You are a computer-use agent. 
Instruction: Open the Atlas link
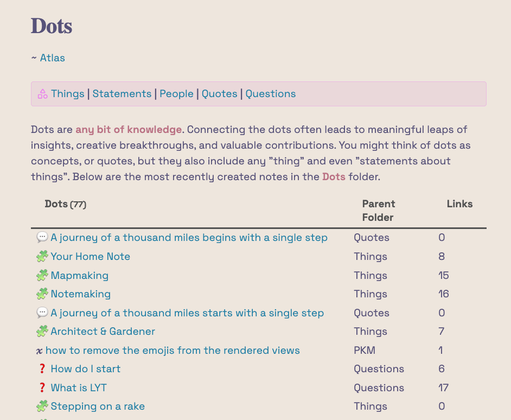(53, 58)
